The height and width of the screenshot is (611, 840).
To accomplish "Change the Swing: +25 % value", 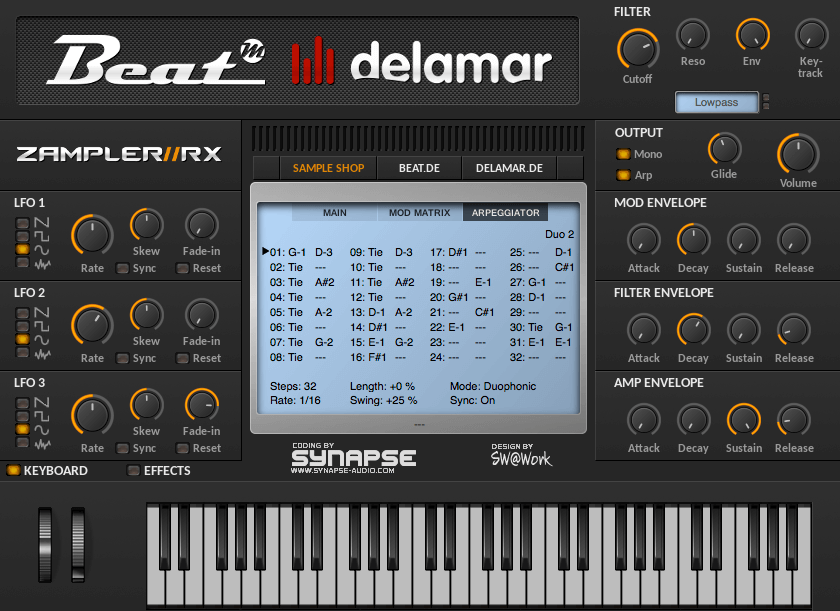I will pyautogui.click(x=384, y=400).
